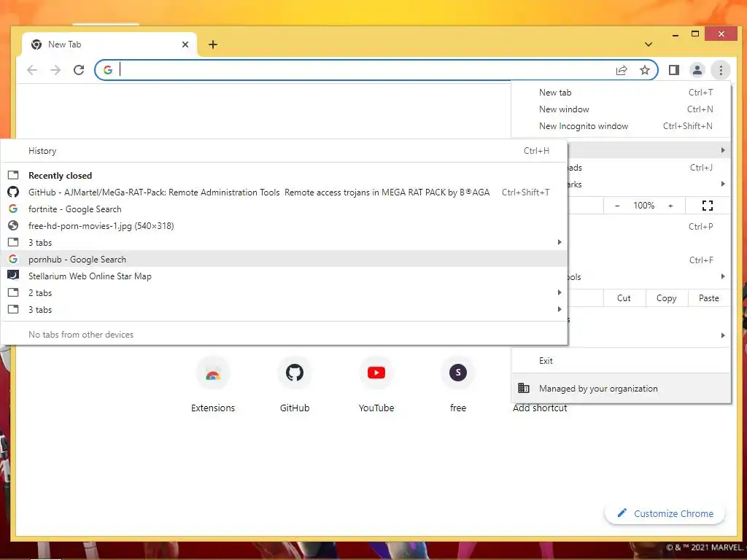Viewport: 747px width, 560px height.
Task: Open the GitHub shortcut tile
Action: tap(295, 385)
